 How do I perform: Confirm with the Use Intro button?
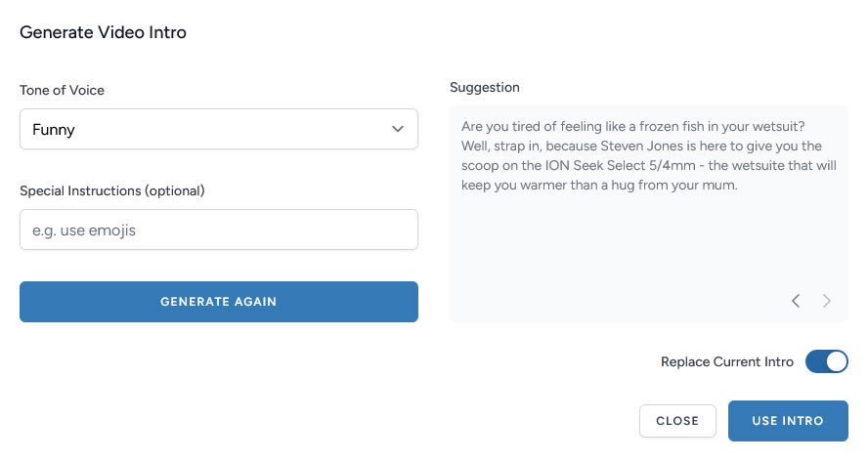point(787,421)
